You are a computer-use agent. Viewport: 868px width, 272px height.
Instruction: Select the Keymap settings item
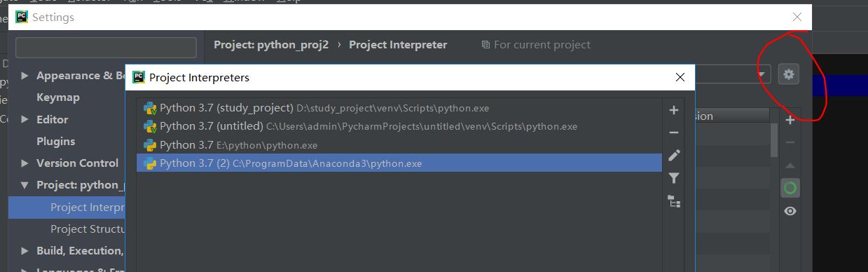pos(58,97)
